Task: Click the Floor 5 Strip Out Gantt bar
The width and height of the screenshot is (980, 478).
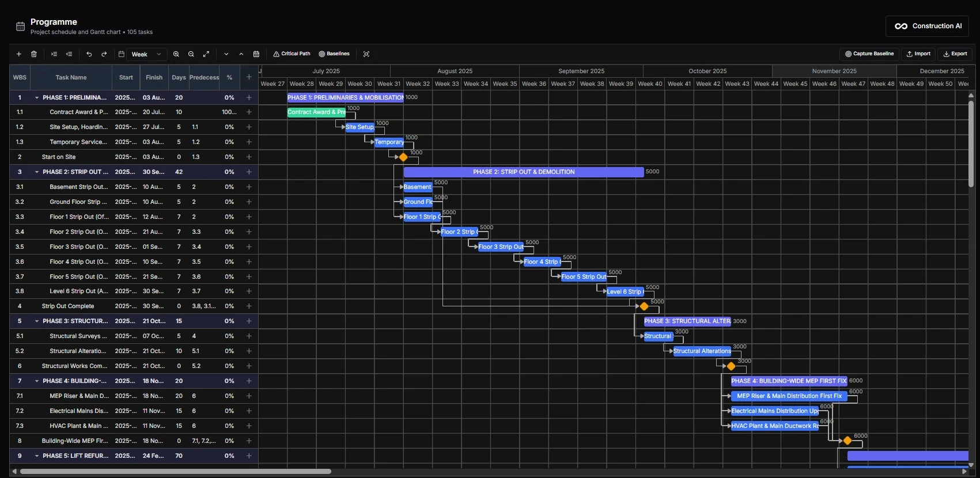Action: [x=584, y=277]
